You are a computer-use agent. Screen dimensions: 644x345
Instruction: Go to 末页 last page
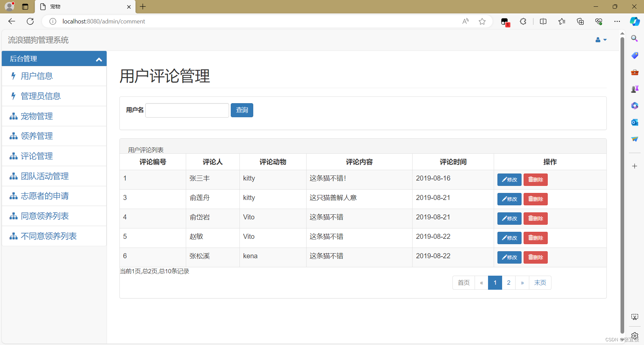point(540,283)
